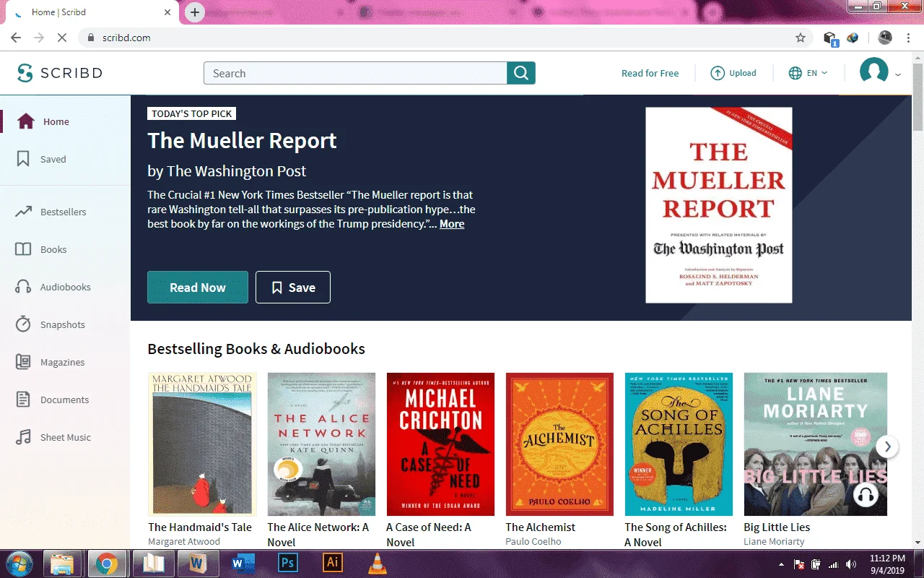The width and height of the screenshot is (924, 578).
Task: Click the first extension icon in Chrome toolbar
Action: pyautogui.click(x=830, y=38)
